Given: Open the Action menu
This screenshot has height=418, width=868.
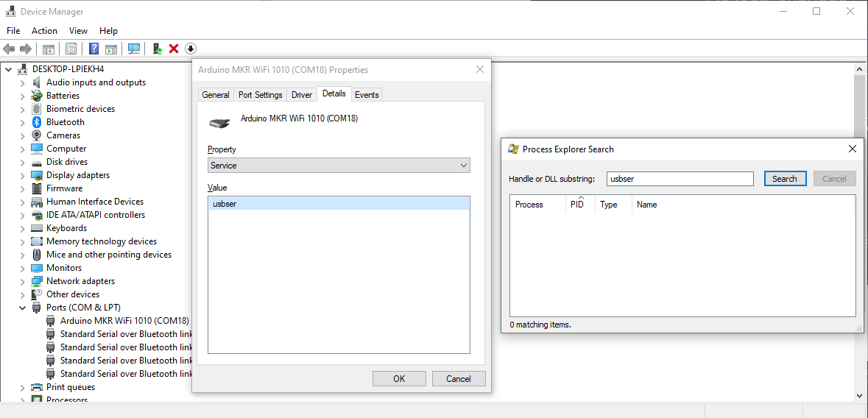Looking at the screenshot, I should [44, 31].
